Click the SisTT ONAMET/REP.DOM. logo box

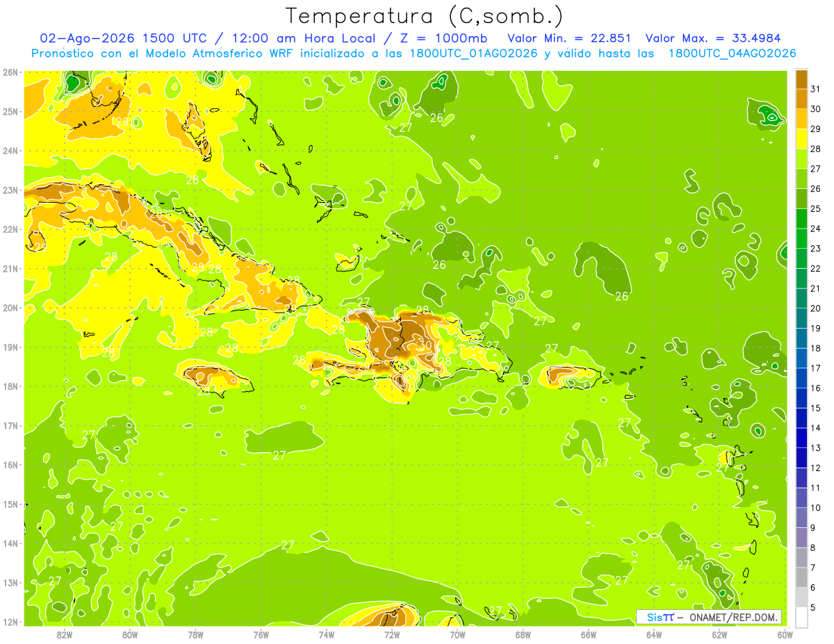[x=709, y=617]
